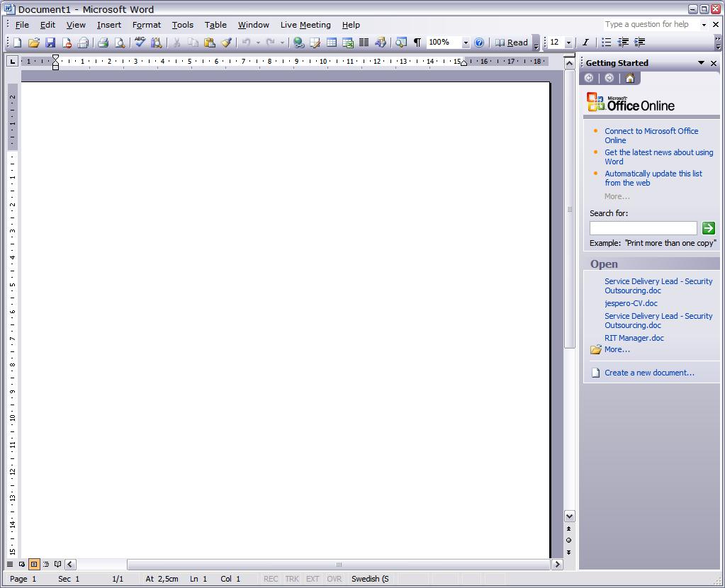The width and height of the screenshot is (725, 588).
Task: Toggle Italic formatting button
Action: point(585,43)
